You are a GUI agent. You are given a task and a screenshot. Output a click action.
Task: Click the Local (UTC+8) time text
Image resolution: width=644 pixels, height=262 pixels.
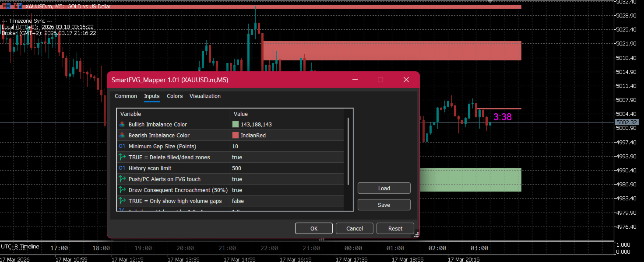point(48,27)
